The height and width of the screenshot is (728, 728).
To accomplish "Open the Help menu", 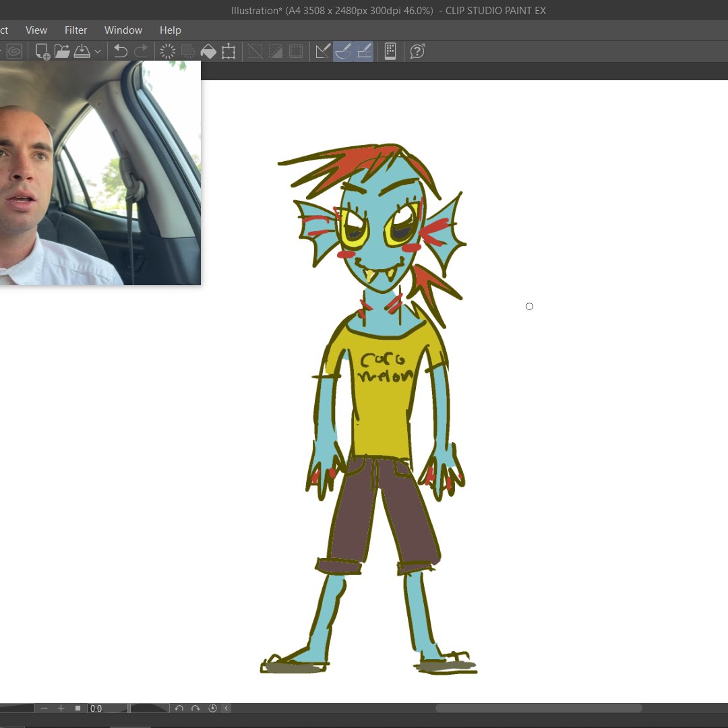I will tap(171, 30).
